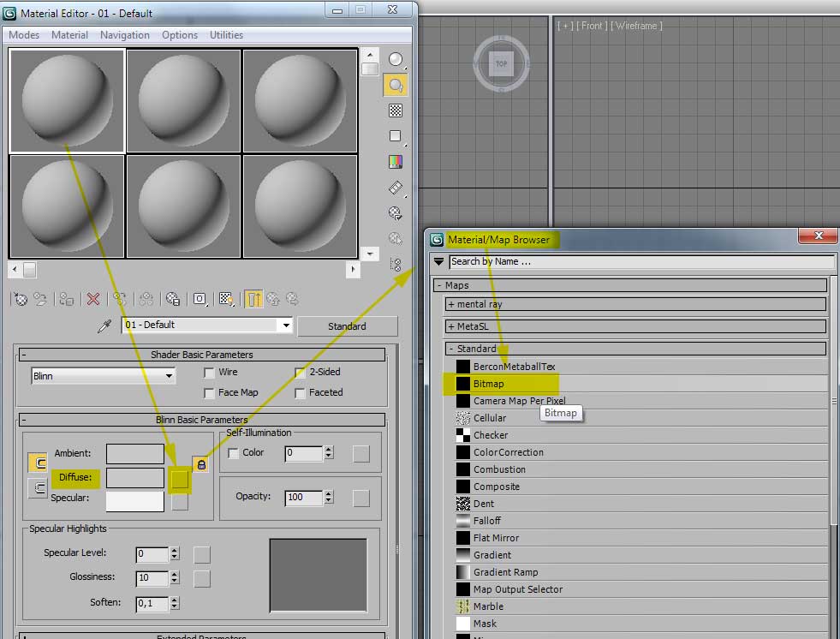Toggle the padlock map lock button
This screenshot has height=639, width=840.
[x=201, y=465]
